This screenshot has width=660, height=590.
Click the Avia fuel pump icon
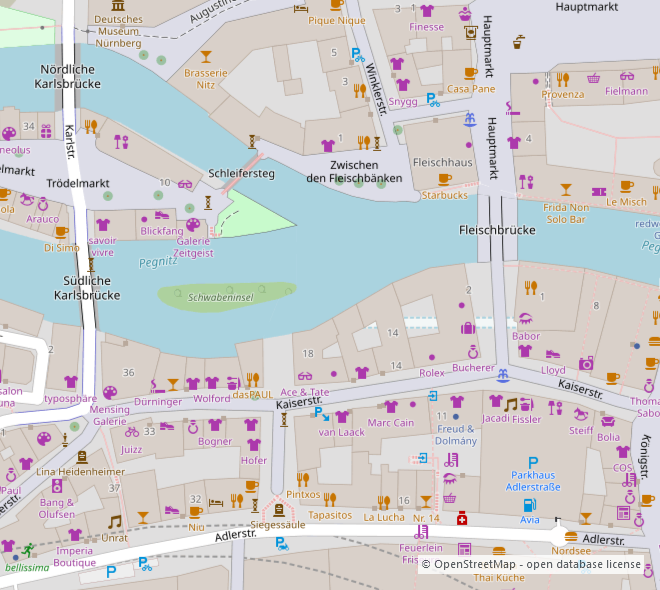tap(530, 505)
